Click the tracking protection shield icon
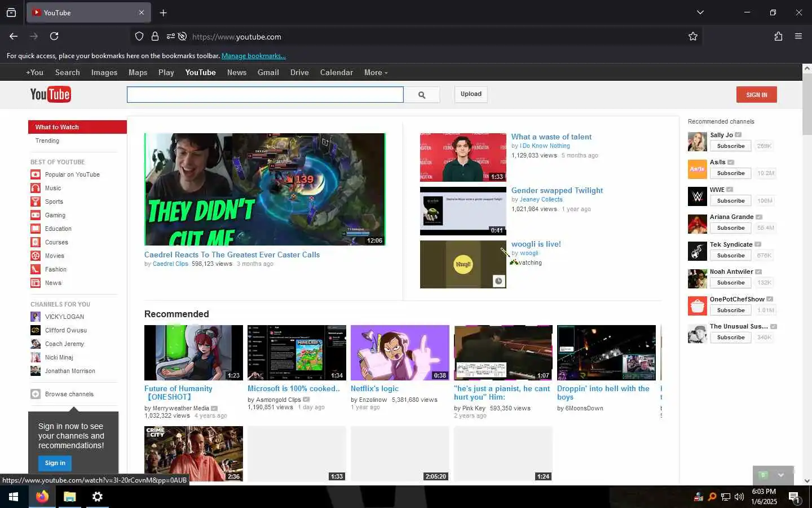Screen dimensions: 812x508 tap(139, 36)
